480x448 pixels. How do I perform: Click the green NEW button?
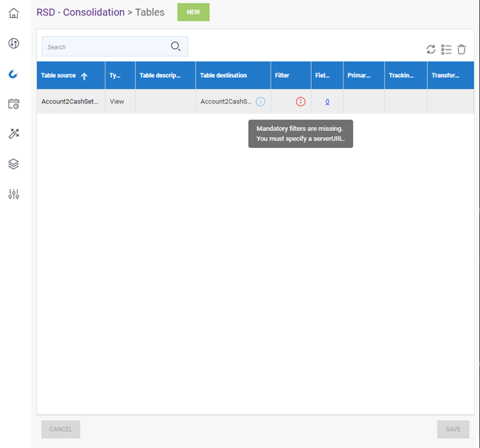(x=193, y=12)
